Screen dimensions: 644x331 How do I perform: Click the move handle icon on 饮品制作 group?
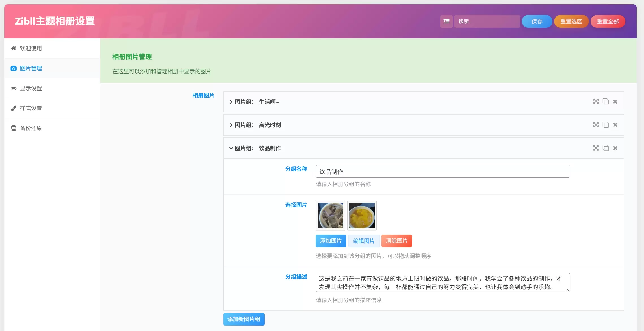click(x=596, y=148)
